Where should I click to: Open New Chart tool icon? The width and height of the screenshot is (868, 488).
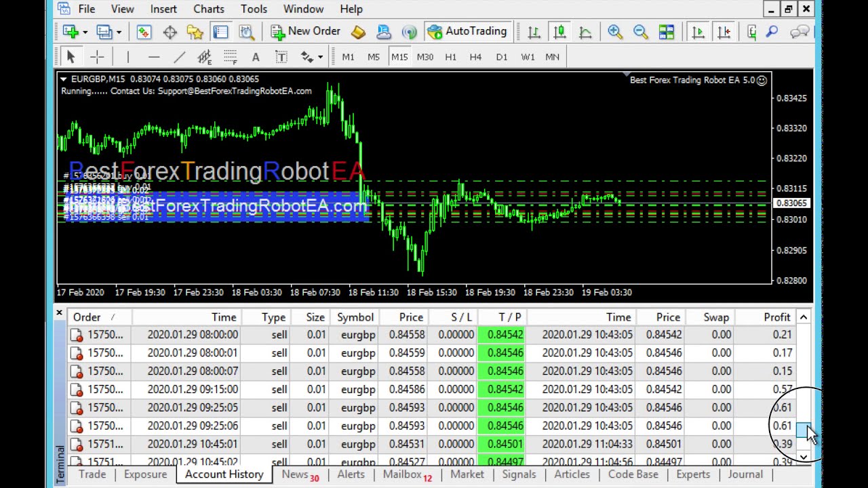point(71,31)
